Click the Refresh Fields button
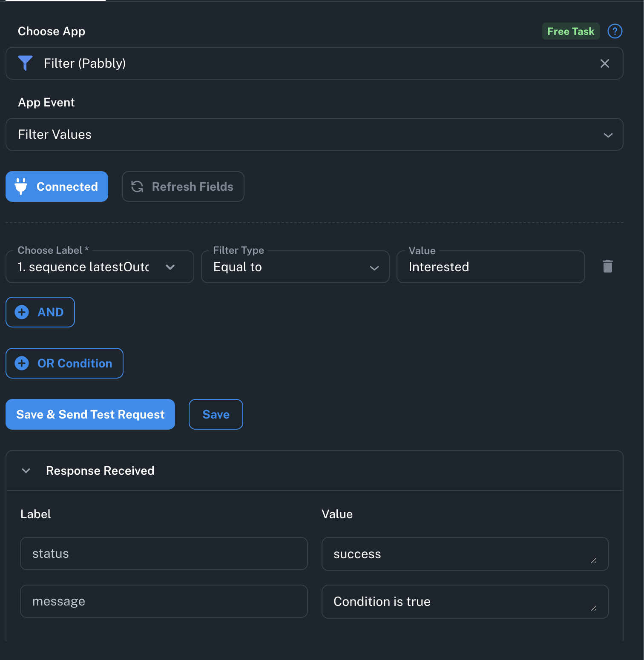This screenshot has width=644, height=660. click(183, 187)
